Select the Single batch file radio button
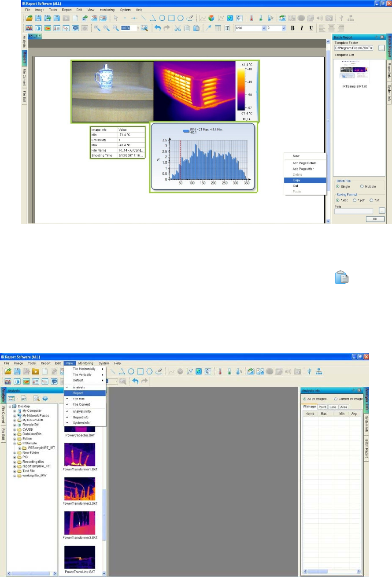This screenshot has height=577, width=392. point(338,186)
